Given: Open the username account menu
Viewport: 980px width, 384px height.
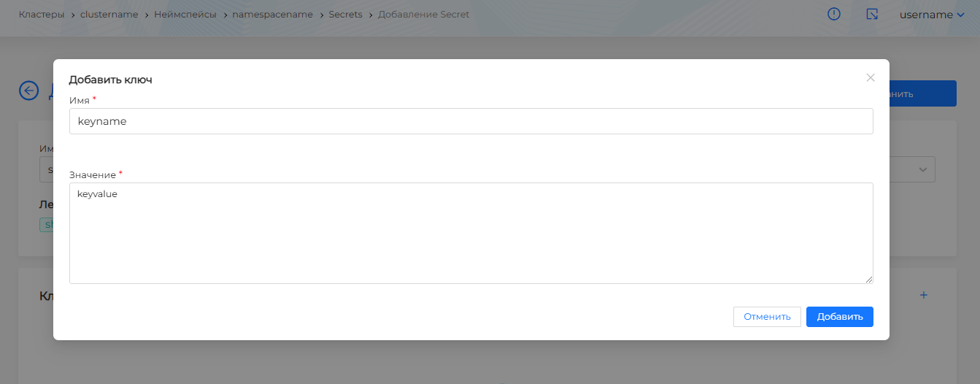Looking at the screenshot, I should pyautogui.click(x=932, y=15).
